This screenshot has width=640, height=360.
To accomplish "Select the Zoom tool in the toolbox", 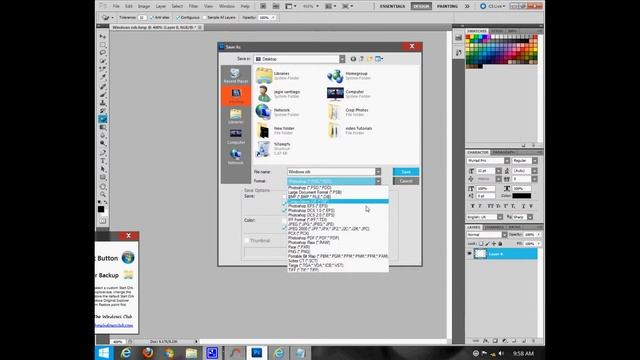I will (102, 194).
